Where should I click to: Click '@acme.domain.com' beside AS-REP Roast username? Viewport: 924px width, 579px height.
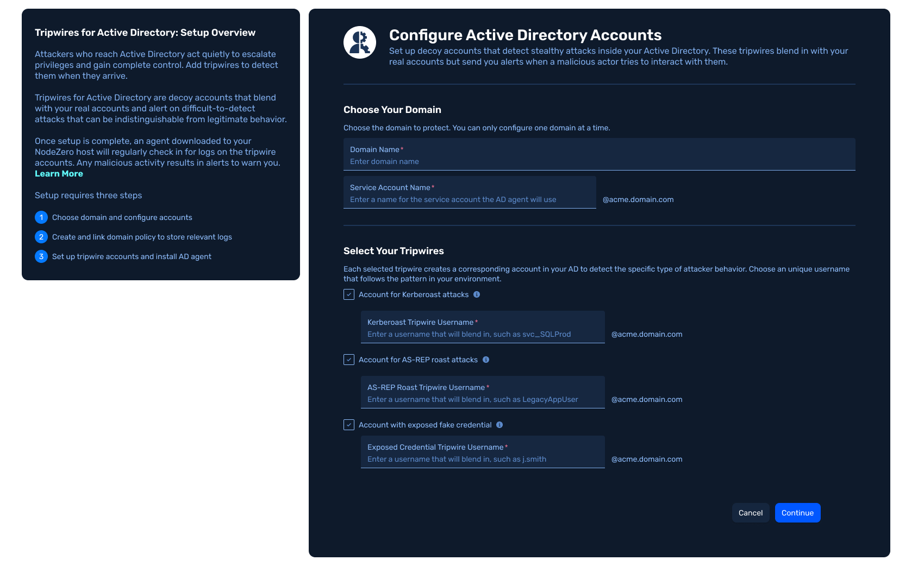coord(647,399)
